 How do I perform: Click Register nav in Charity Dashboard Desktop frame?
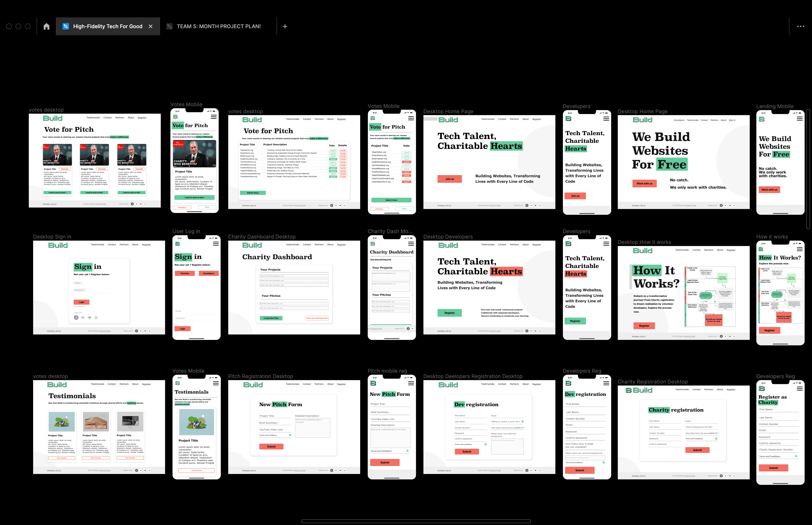(341, 245)
